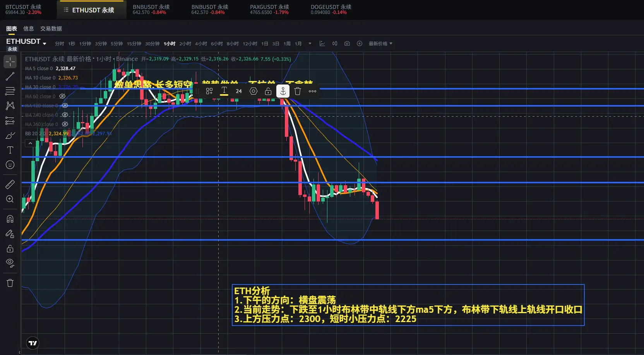Set interval to 1周
This screenshot has height=355, width=644.
287,44
